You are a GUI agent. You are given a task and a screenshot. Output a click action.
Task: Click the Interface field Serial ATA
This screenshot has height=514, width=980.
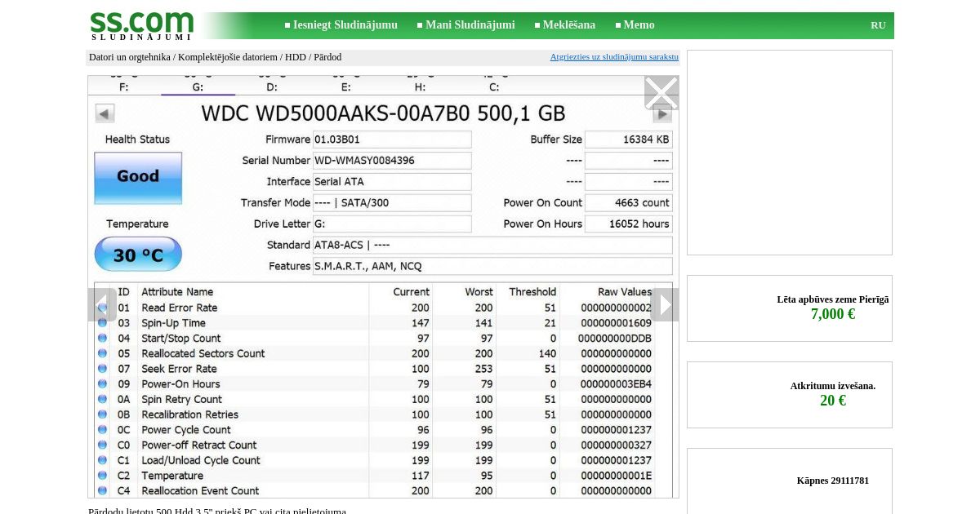pos(392,182)
